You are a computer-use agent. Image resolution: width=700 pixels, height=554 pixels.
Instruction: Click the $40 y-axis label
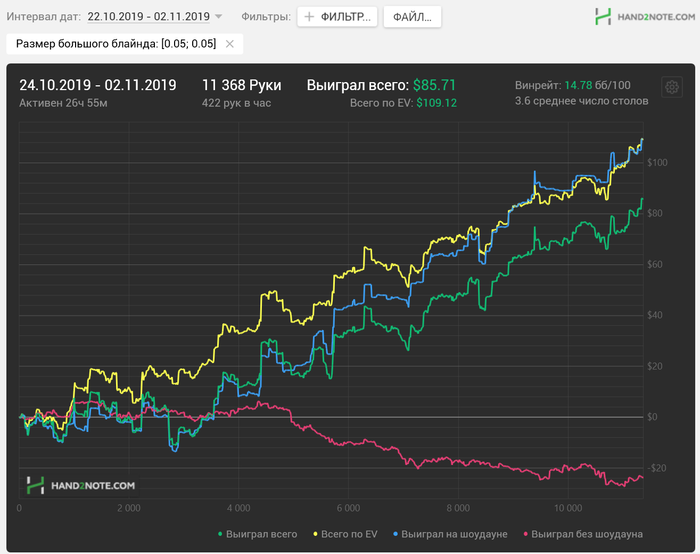point(655,315)
